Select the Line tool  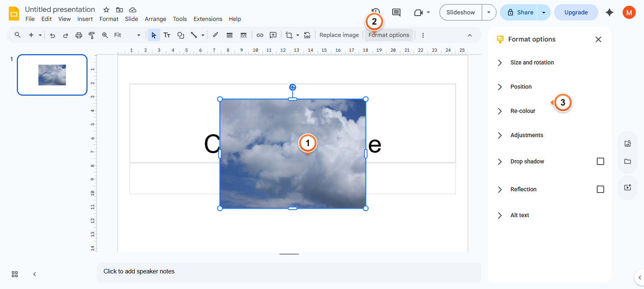(194, 35)
